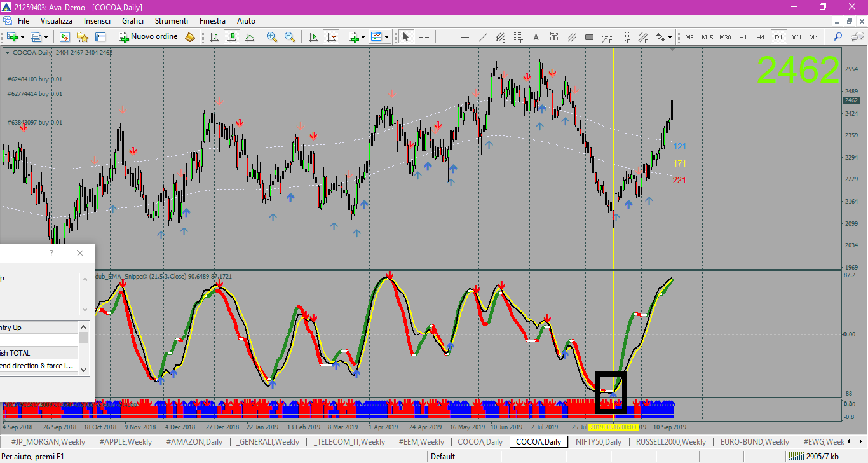868x463 pixels.
Task: Set timeframe to M5
Action: click(x=689, y=37)
